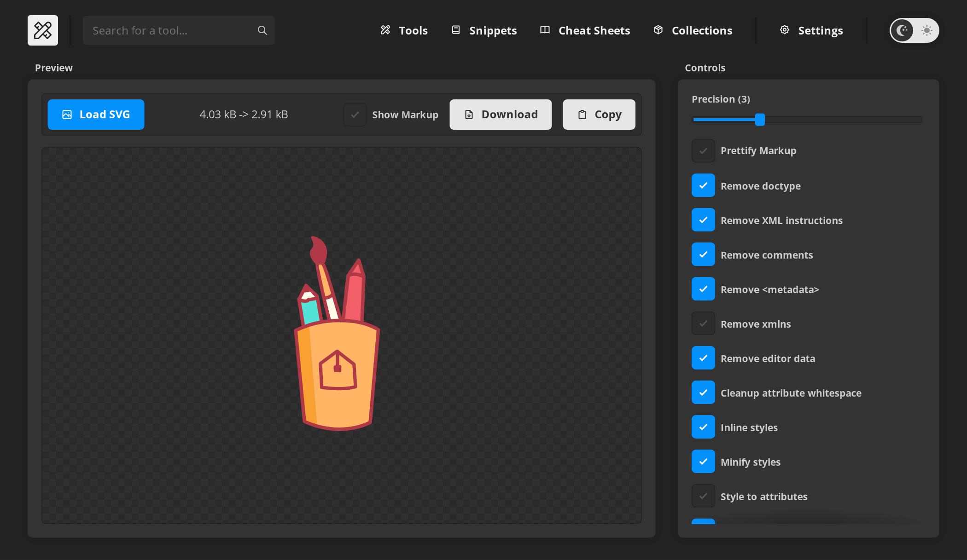
Task: Click the sun icon for light mode
Action: [926, 30]
